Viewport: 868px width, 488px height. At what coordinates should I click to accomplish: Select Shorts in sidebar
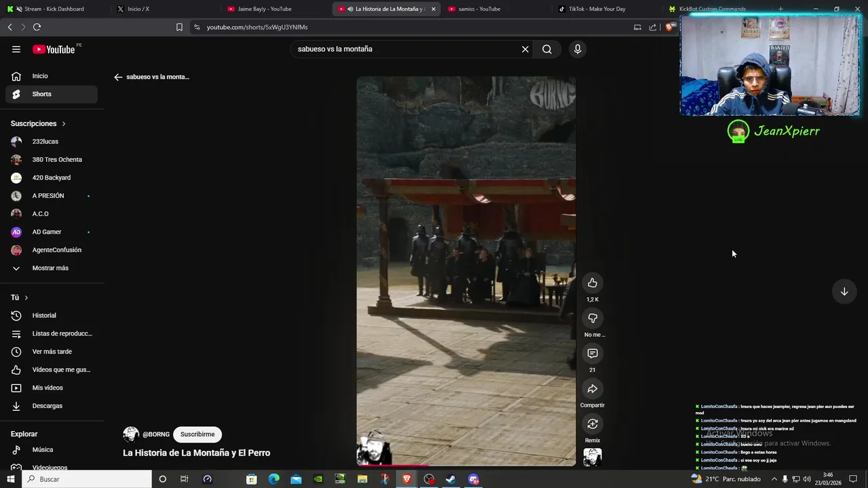pos(52,94)
